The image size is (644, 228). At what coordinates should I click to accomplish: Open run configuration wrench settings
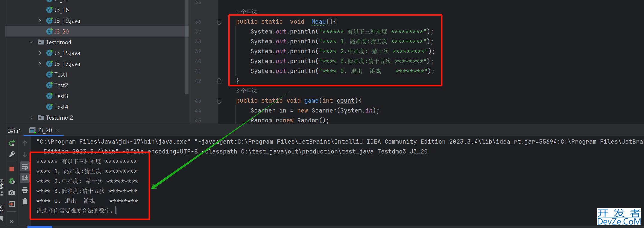pos(12,154)
